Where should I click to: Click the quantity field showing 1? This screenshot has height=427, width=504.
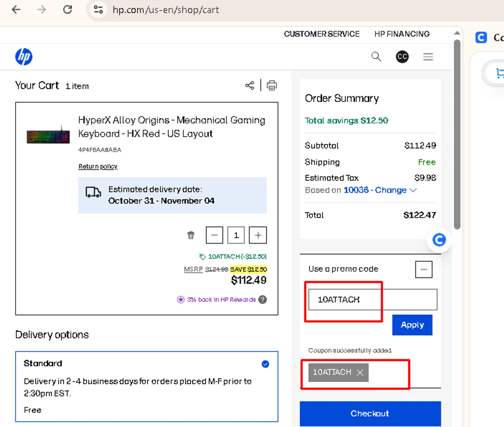236,235
